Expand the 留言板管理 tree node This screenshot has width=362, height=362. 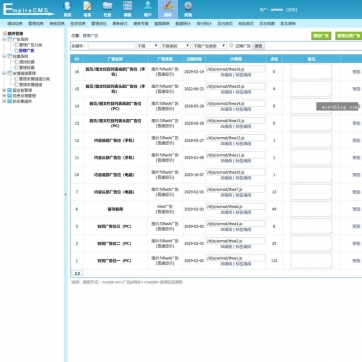(4, 90)
